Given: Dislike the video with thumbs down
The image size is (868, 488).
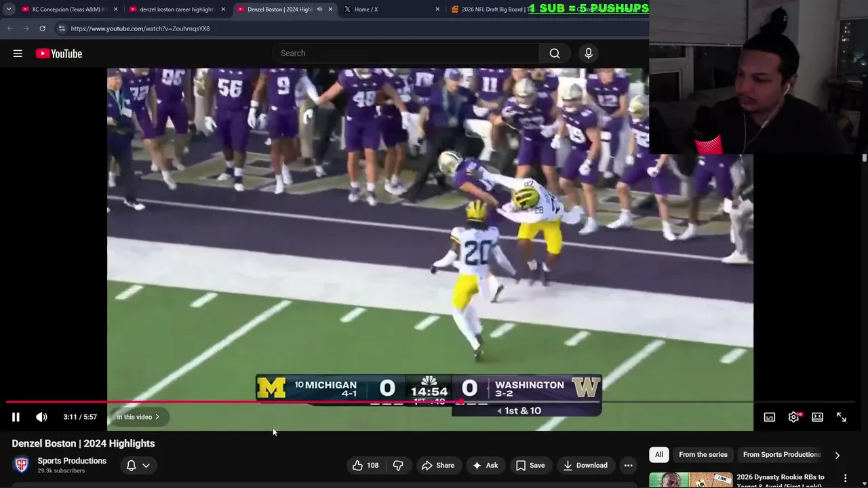Looking at the screenshot, I should pyautogui.click(x=398, y=465).
